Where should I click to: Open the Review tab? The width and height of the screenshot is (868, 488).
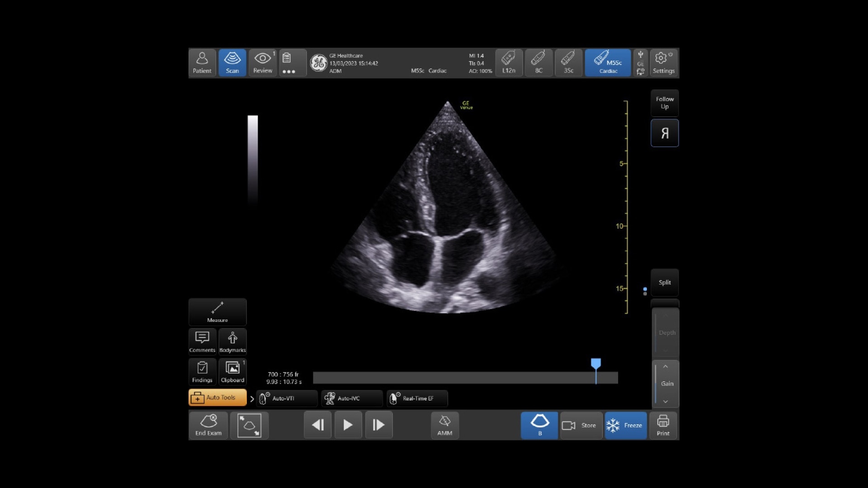coord(263,63)
